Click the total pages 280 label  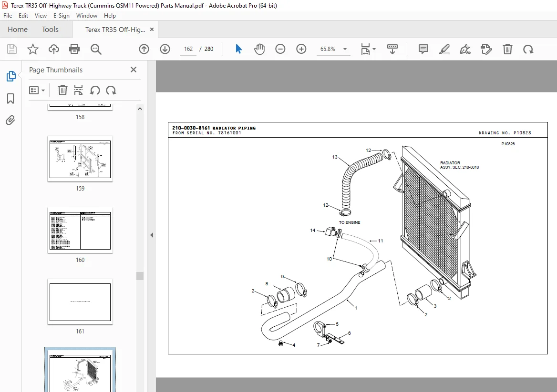point(209,49)
